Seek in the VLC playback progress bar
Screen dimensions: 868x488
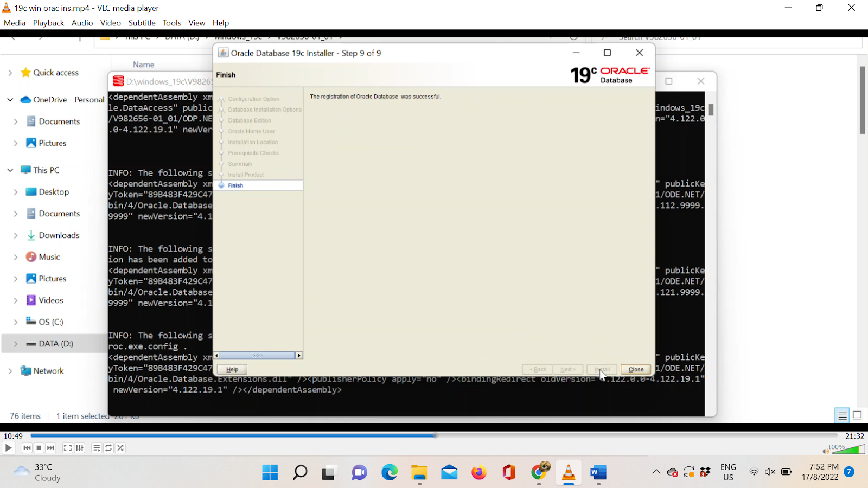[434, 435]
